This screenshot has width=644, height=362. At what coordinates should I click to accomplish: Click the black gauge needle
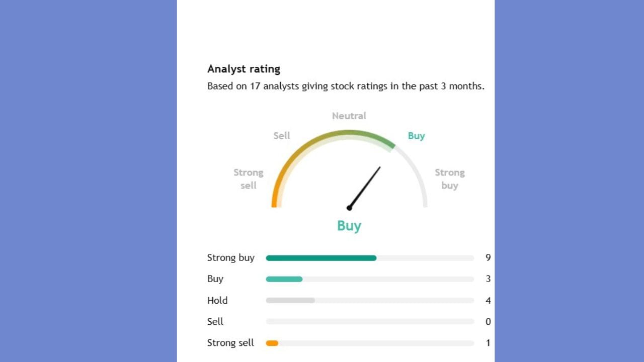pyautogui.click(x=365, y=187)
